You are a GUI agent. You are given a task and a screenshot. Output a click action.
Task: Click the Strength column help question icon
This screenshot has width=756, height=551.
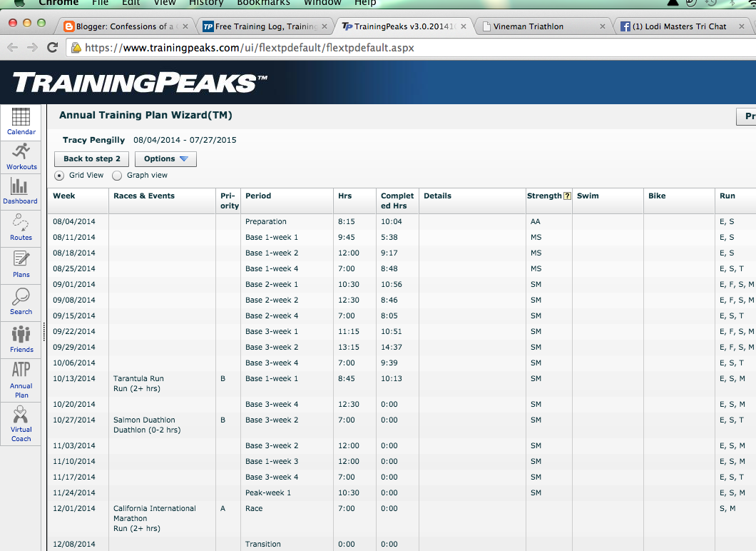567,196
